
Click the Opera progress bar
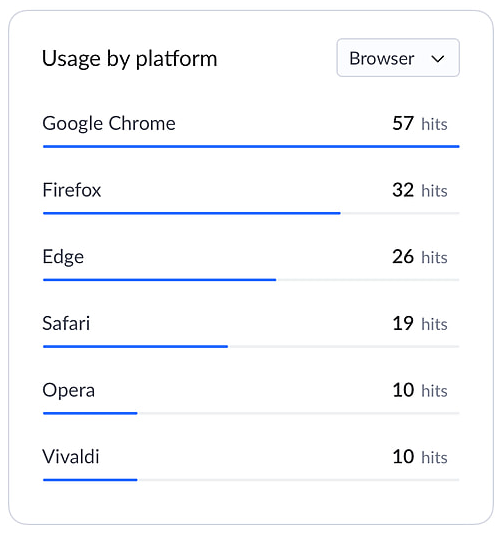(90, 413)
